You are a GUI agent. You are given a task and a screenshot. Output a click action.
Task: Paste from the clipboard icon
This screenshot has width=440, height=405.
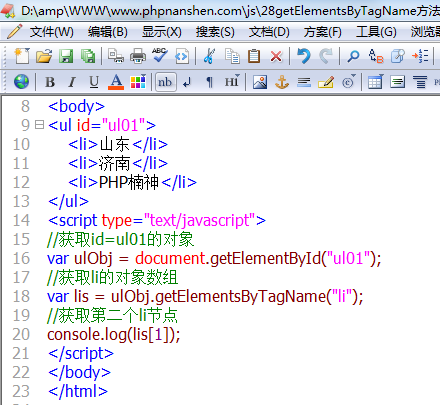pyautogui.click(x=254, y=56)
